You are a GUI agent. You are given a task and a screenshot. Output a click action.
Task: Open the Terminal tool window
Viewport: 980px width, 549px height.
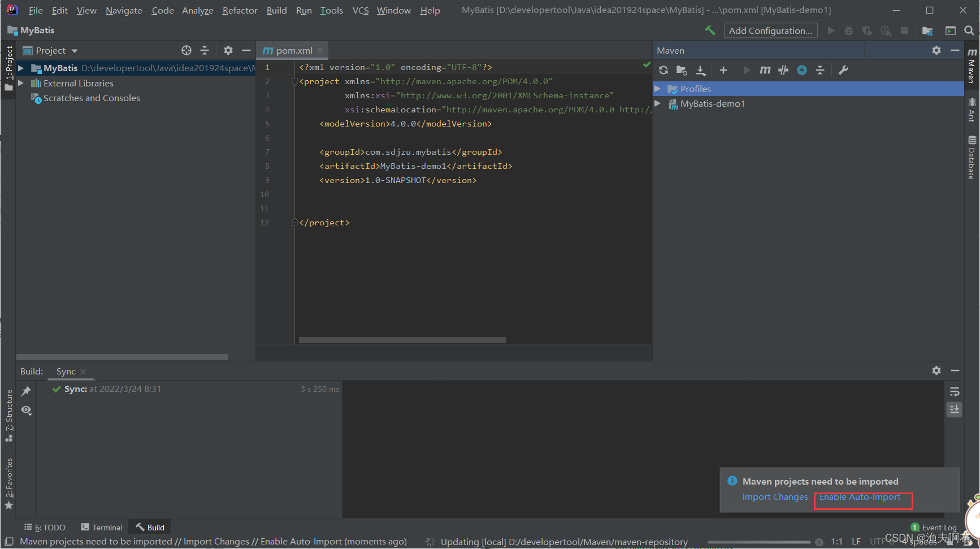[102, 528]
